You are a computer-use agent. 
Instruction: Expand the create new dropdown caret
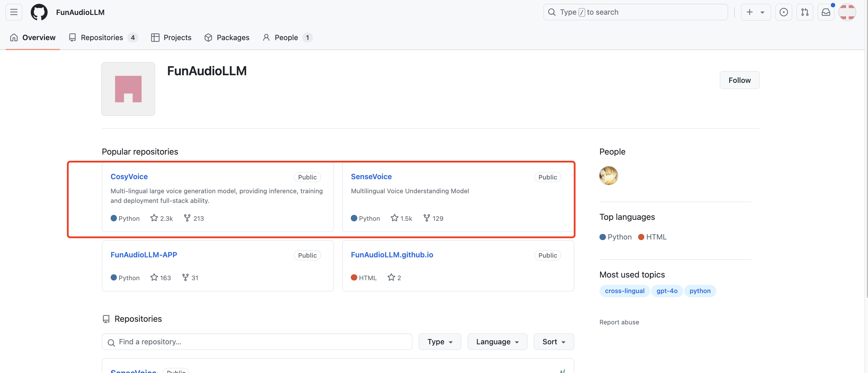click(762, 13)
